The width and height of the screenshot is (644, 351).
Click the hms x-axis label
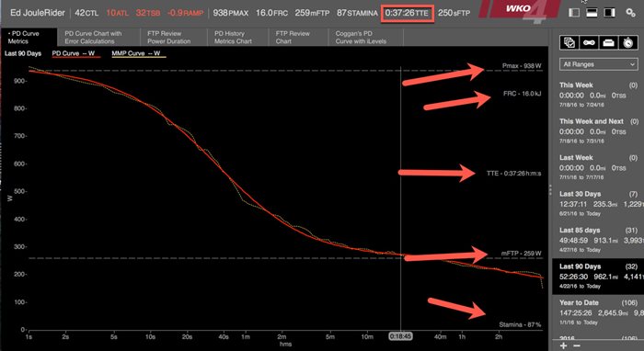coord(286,344)
